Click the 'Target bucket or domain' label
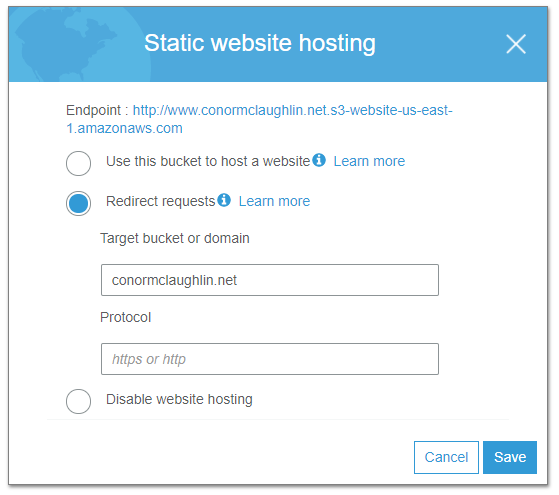Screen dimensions: 559x495 (175, 238)
